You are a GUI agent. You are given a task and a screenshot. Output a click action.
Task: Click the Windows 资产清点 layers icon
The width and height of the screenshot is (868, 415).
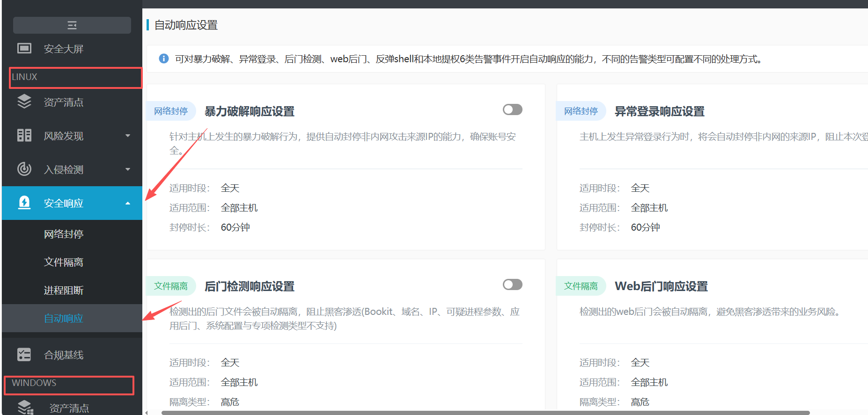pos(25,408)
